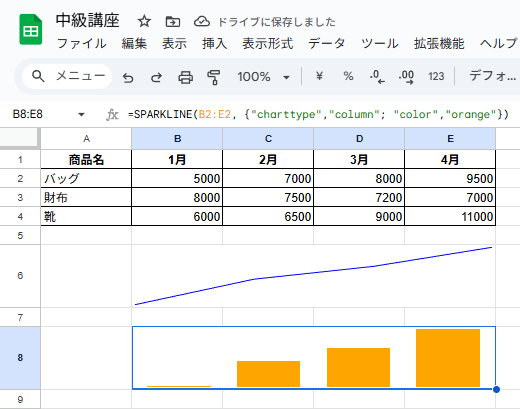Select the cell containing 5000
Image resolution: width=520 pixels, height=409 pixels.
[x=177, y=178]
